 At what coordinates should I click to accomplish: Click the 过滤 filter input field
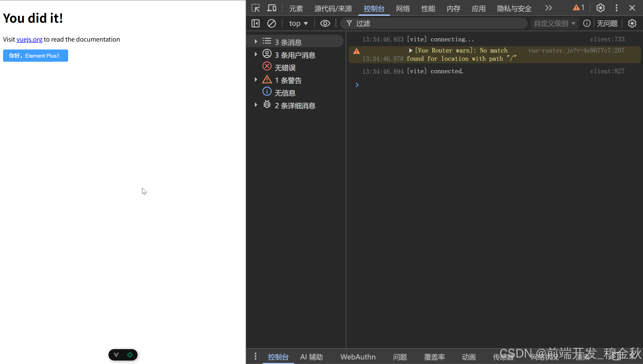click(434, 23)
